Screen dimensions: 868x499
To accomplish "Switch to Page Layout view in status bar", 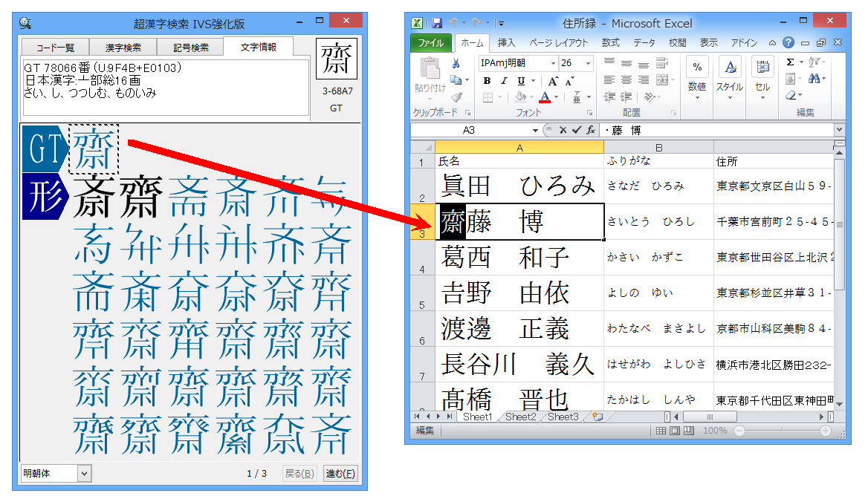I will [675, 431].
